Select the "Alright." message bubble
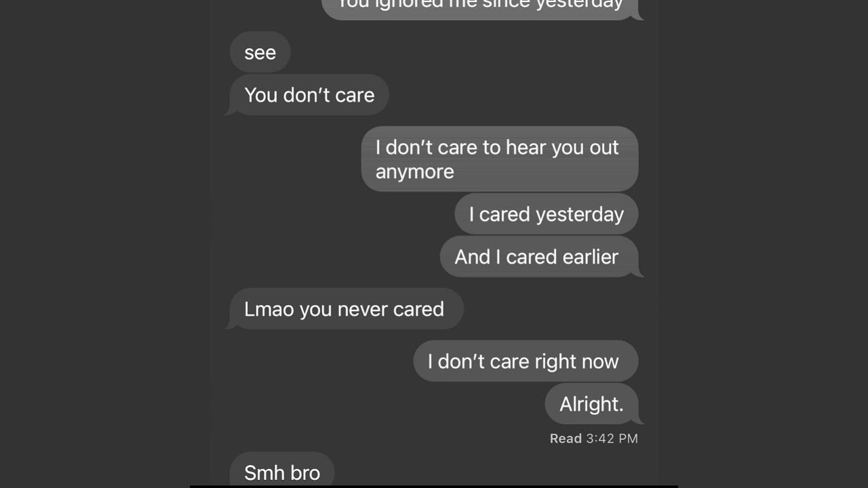The width and height of the screenshot is (868, 488). click(x=592, y=404)
